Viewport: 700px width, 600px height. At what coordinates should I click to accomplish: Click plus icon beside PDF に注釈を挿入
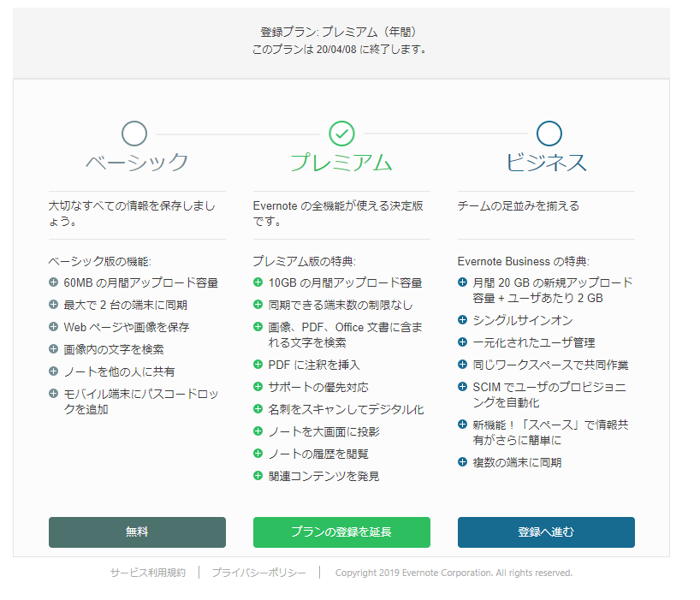tap(258, 365)
